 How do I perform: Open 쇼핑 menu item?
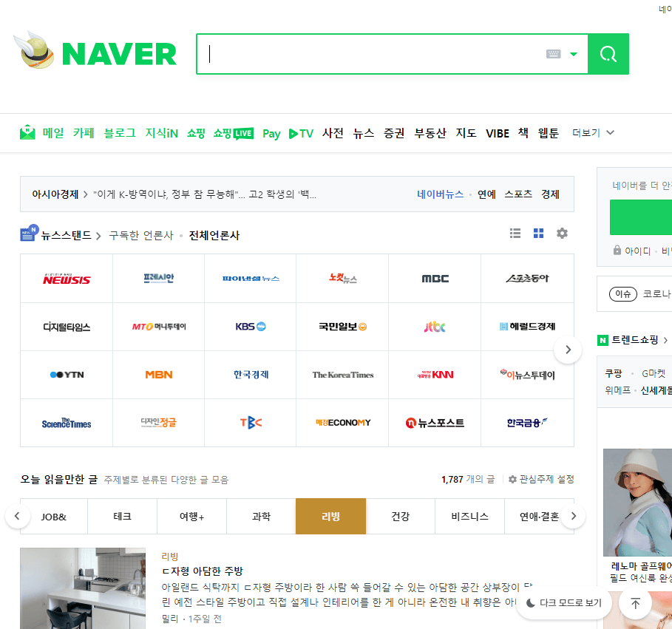(x=196, y=133)
